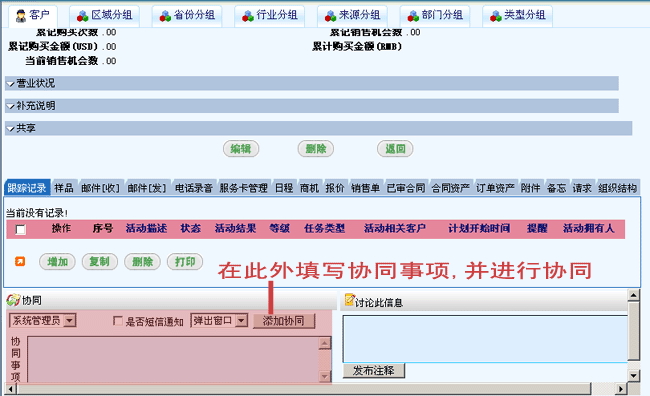
Task: Click the 来源分组 cubes icon
Action: coord(330,16)
